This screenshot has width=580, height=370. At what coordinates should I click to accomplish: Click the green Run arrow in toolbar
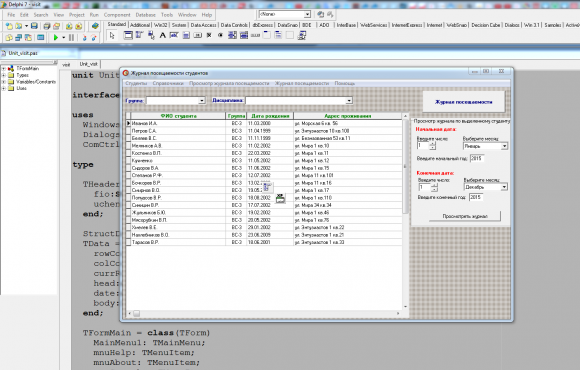point(55,37)
